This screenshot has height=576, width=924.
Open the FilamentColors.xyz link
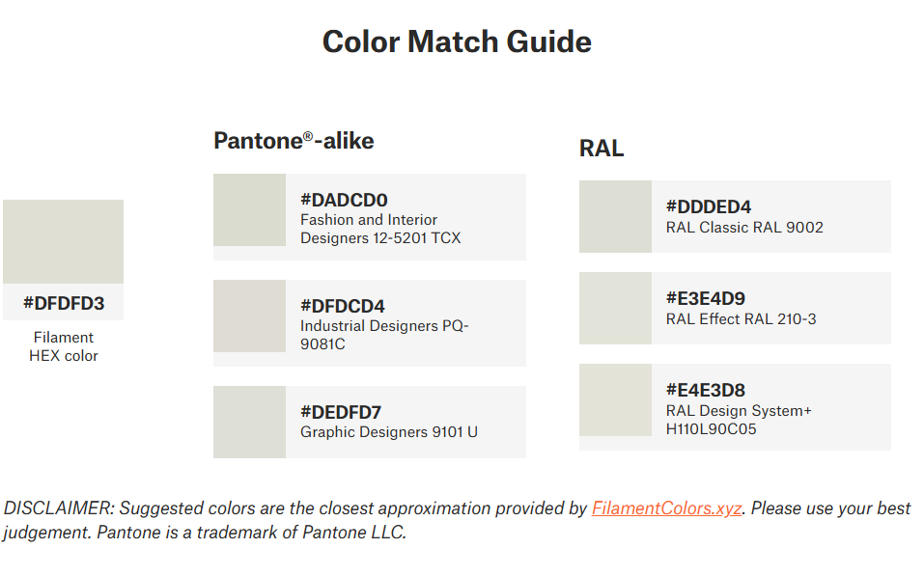pyautogui.click(x=666, y=508)
